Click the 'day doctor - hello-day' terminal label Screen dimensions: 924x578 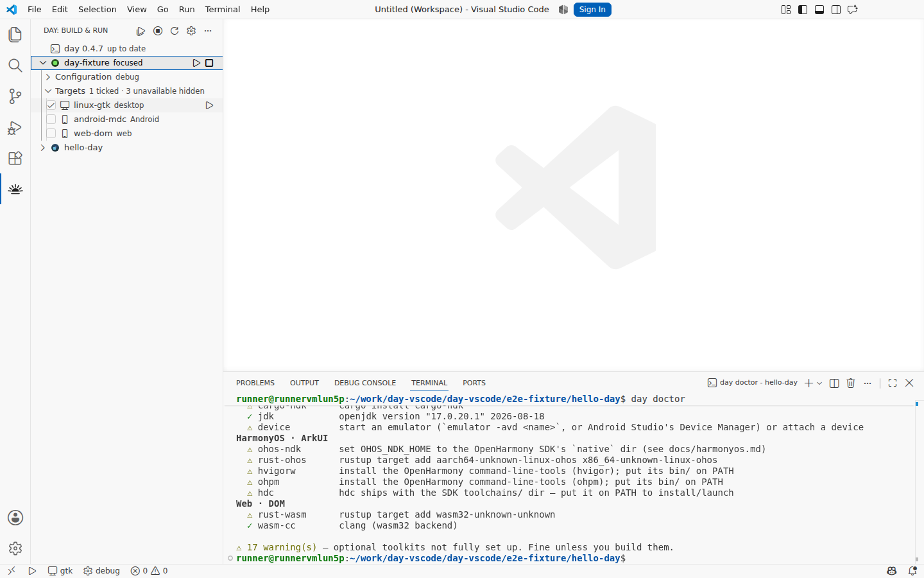click(753, 383)
